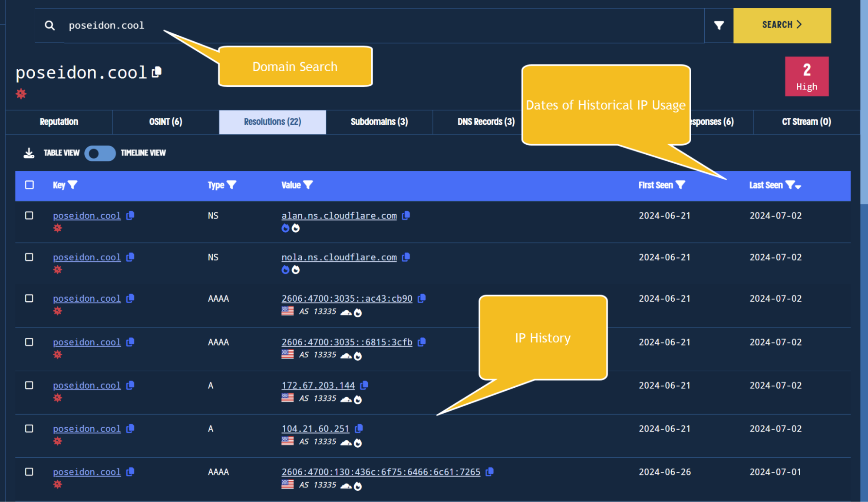The width and height of the screenshot is (868, 502).
Task: Copy the 172.67.203.144 address
Action: coord(364,385)
